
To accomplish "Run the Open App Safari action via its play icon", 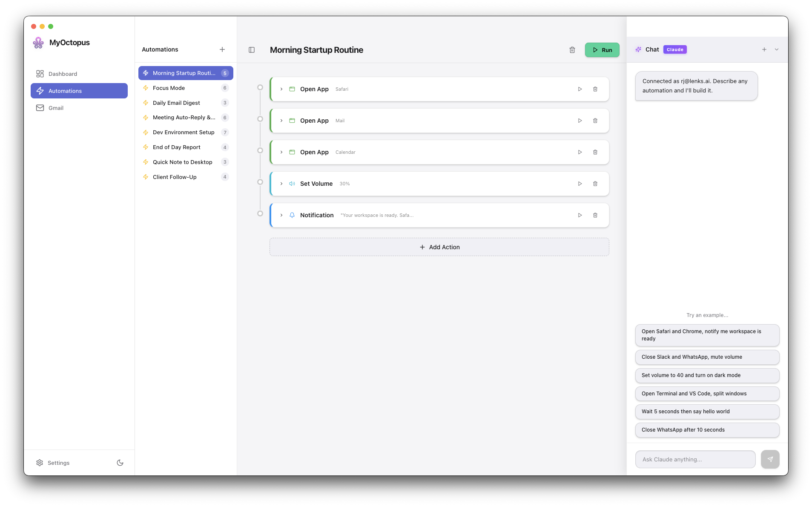I will tap(580, 89).
